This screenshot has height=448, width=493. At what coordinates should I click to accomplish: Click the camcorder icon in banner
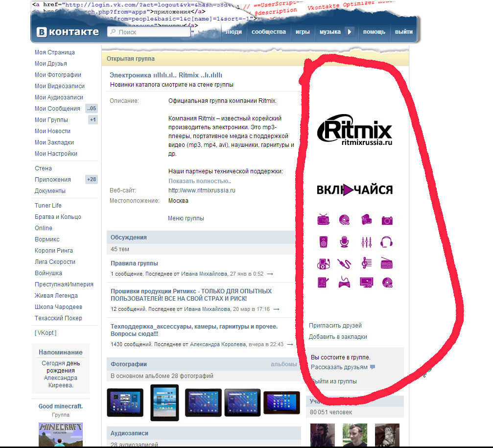pyautogui.click(x=366, y=219)
